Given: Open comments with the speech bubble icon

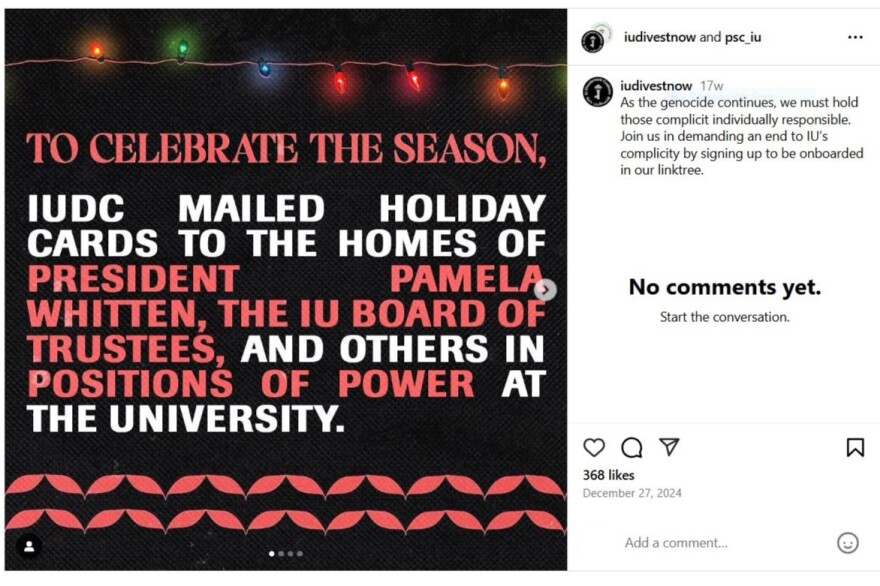Looking at the screenshot, I should tap(631, 447).
